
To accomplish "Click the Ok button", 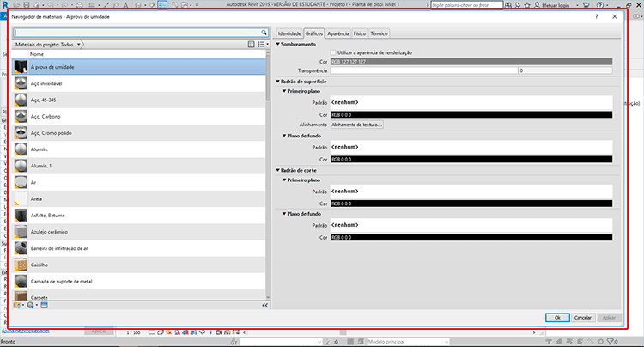I will click(x=557, y=318).
